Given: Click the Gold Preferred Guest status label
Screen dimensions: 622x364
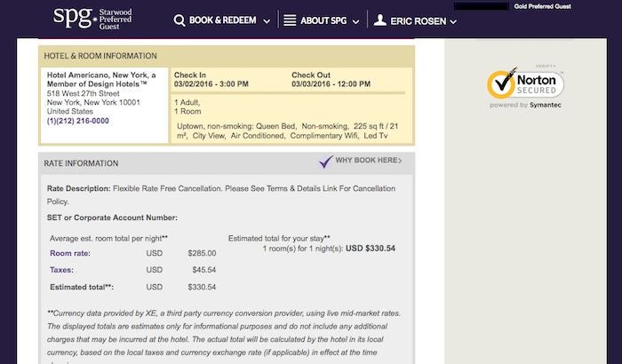Looking at the screenshot, I should click(542, 6).
